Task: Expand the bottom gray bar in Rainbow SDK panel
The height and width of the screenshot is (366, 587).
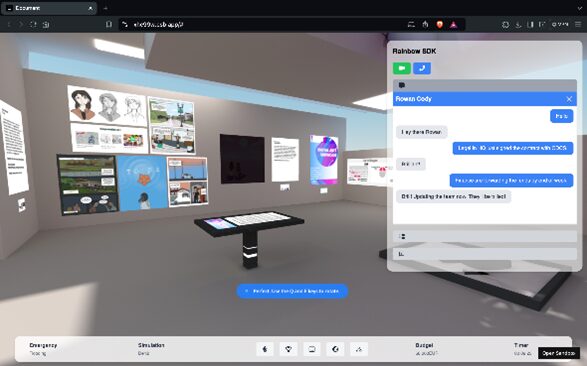Action: 485,254
